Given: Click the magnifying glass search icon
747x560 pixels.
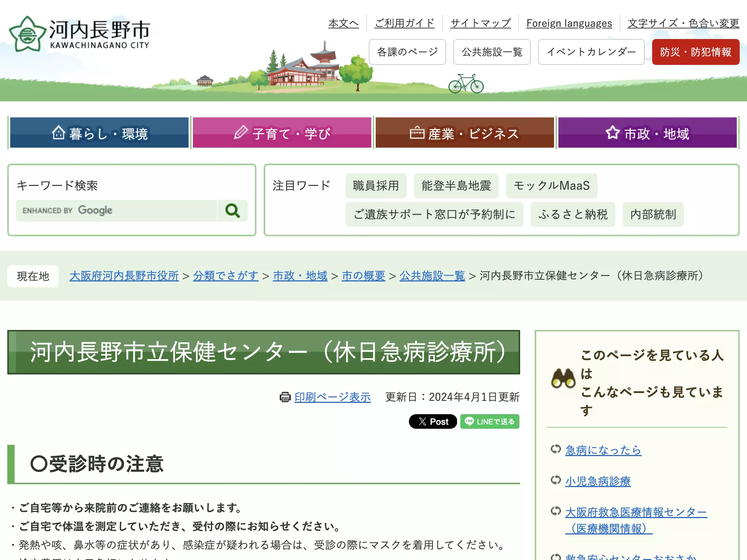Looking at the screenshot, I should [232, 211].
